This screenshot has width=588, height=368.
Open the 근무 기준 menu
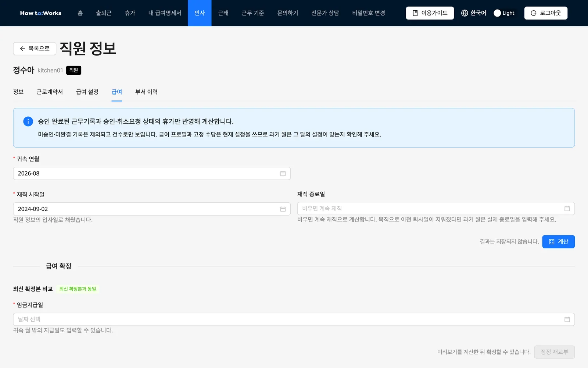click(x=253, y=13)
